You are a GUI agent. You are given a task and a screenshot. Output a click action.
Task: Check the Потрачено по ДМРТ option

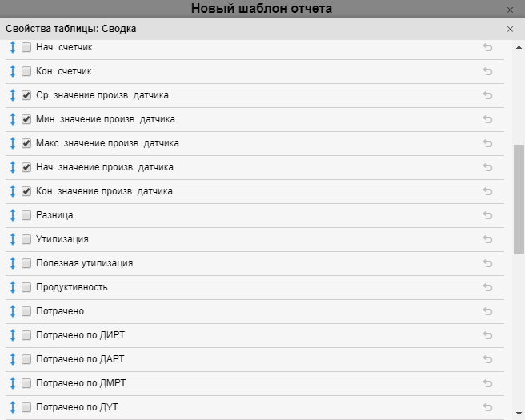(26, 383)
